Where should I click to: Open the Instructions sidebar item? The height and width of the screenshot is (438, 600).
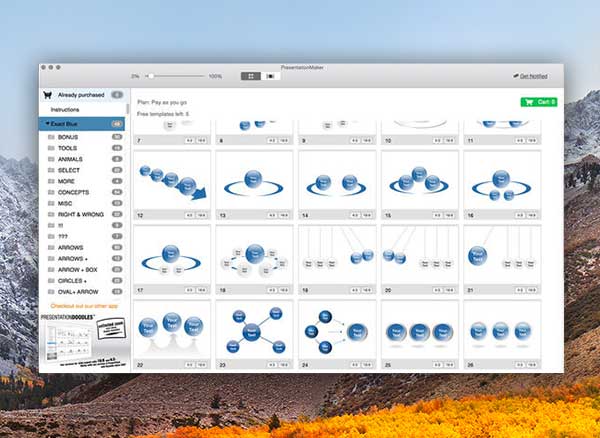65,110
